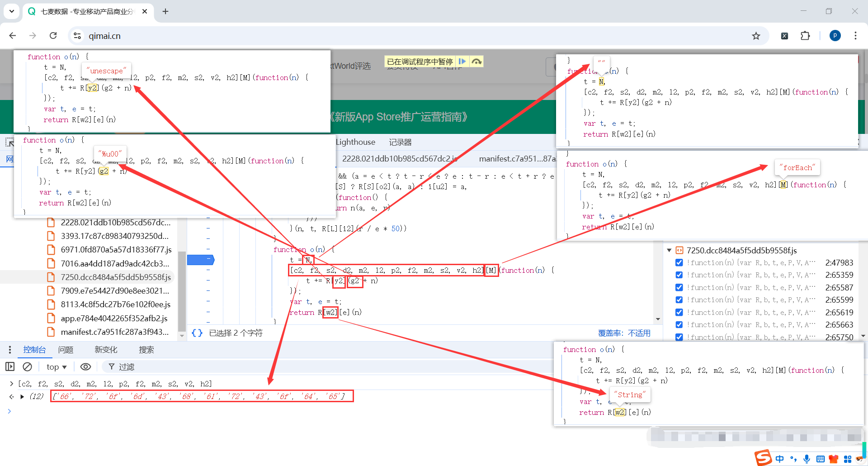Click the source editor scroll-down arrow
868x466 pixels.
pyautogui.click(x=658, y=319)
